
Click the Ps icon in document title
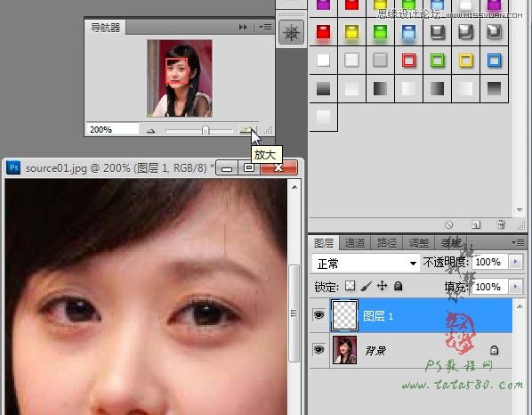(13, 167)
